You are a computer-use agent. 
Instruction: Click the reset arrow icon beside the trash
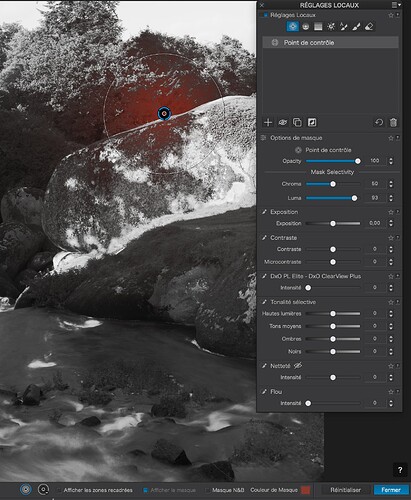pyautogui.click(x=379, y=123)
